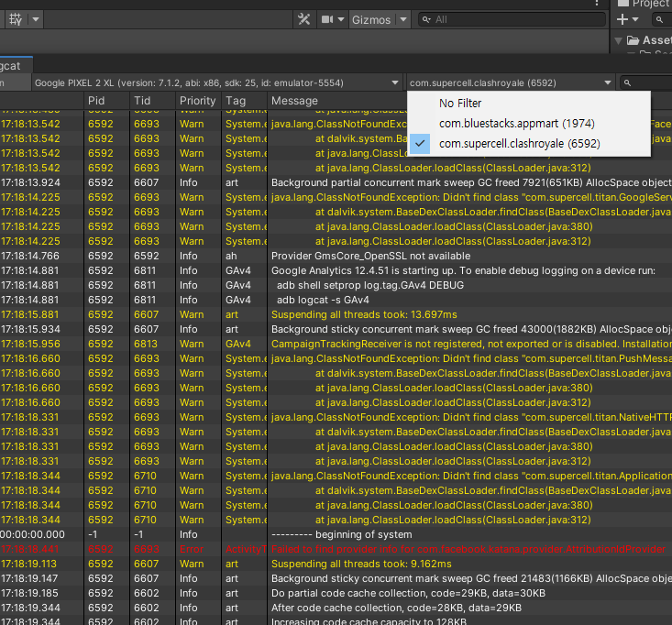Click the Priority column header

coord(198,101)
